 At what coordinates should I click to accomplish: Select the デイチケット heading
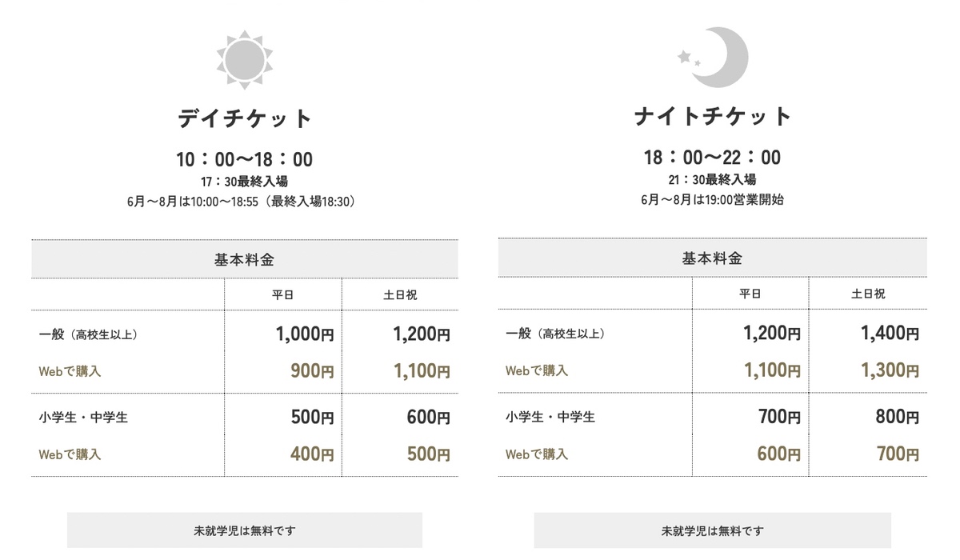pyautogui.click(x=245, y=119)
